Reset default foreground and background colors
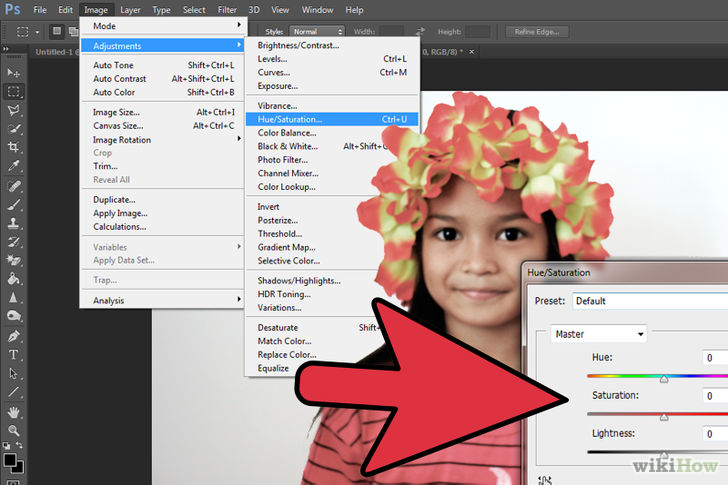Viewport: 728px width, 485px height. [6, 446]
